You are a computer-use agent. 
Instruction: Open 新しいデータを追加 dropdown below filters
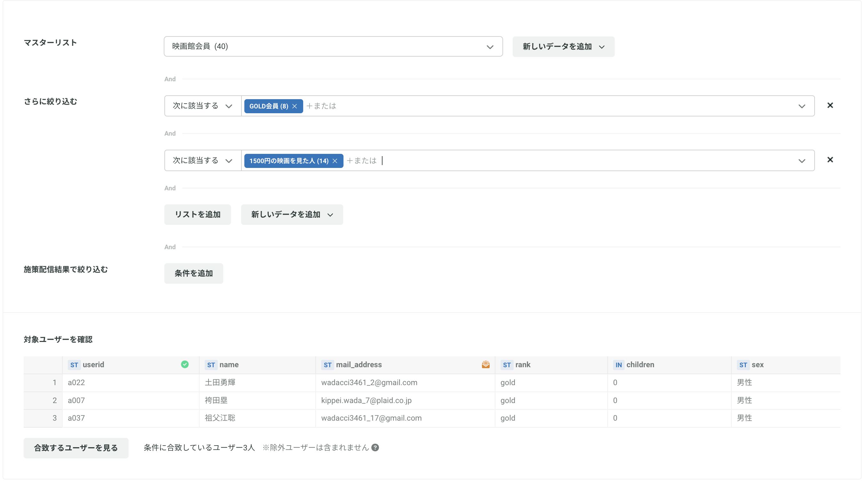click(x=292, y=214)
